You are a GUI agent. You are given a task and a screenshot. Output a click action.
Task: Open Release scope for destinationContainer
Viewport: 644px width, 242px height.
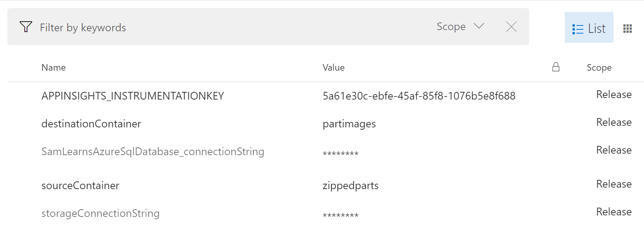click(613, 122)
